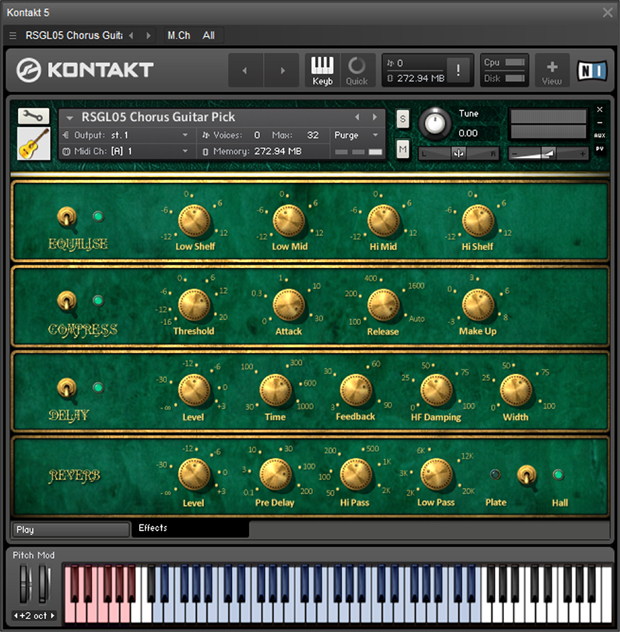The image size is (620, 632).
Task: Click the Tune value 0.00
Action: 468,133
